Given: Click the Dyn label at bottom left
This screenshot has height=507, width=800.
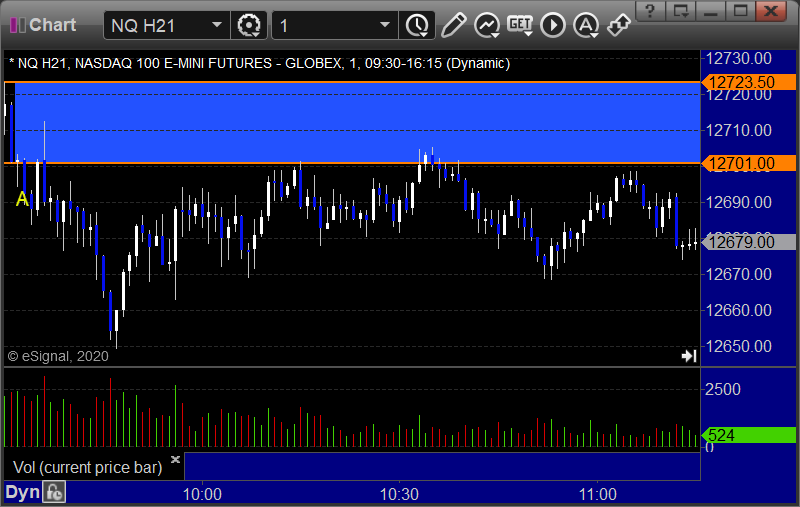Looking at the screenshot, I should coord(22,493).
